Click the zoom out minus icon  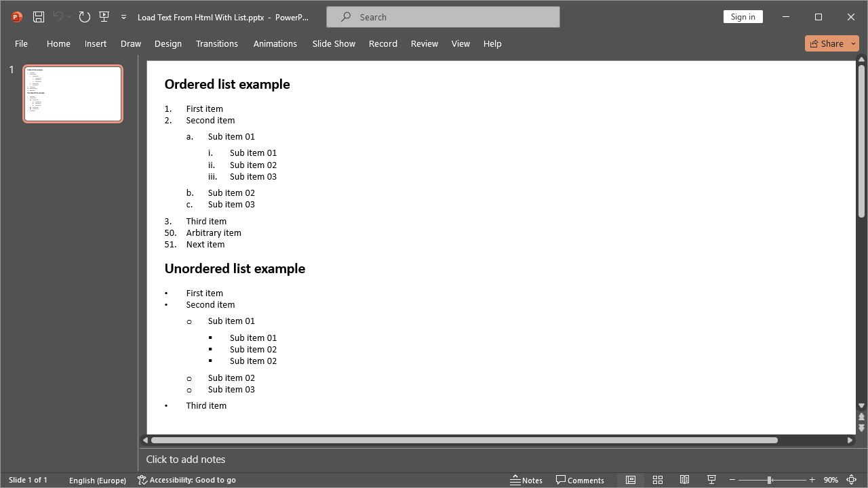click(732, 480)
